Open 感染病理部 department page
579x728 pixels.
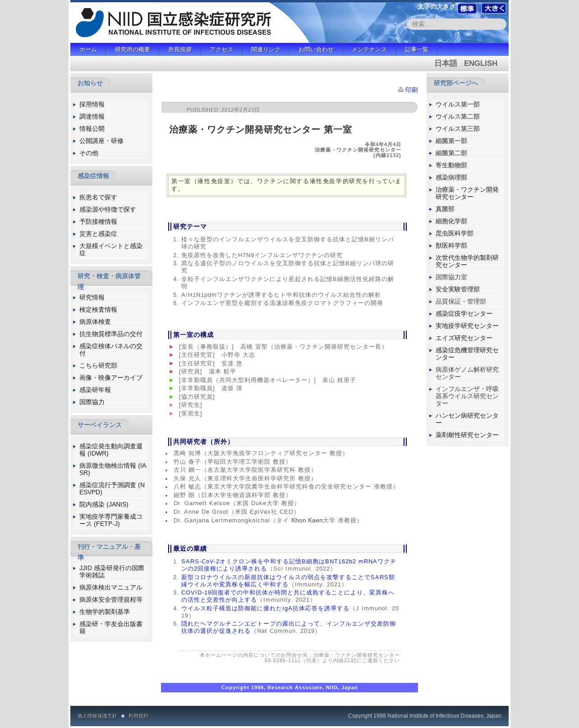tap(451, 178)
